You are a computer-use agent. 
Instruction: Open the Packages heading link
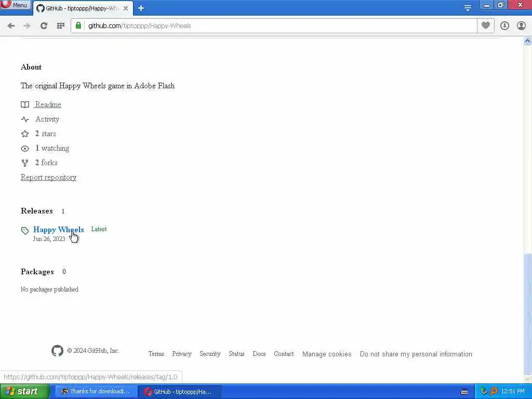(x=37, y=272)
